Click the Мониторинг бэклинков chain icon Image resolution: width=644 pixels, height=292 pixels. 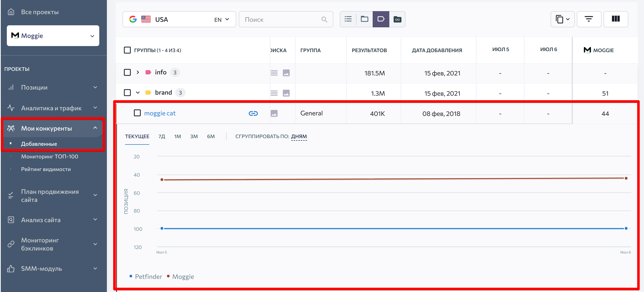click(x=11, y=244)
